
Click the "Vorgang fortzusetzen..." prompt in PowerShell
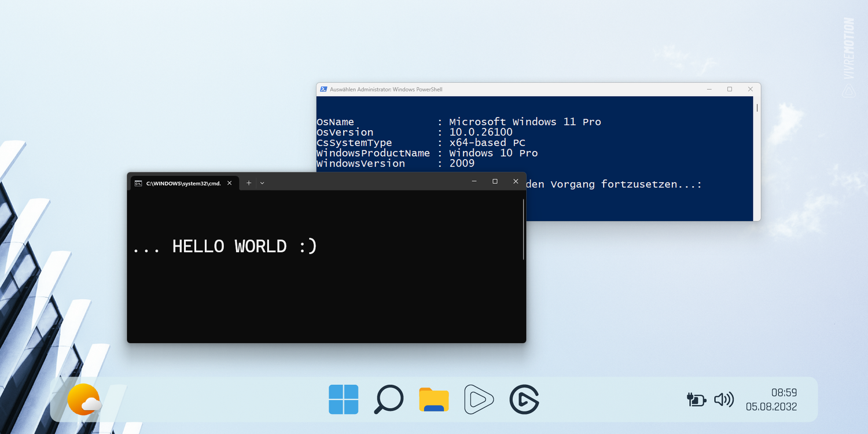626,185
